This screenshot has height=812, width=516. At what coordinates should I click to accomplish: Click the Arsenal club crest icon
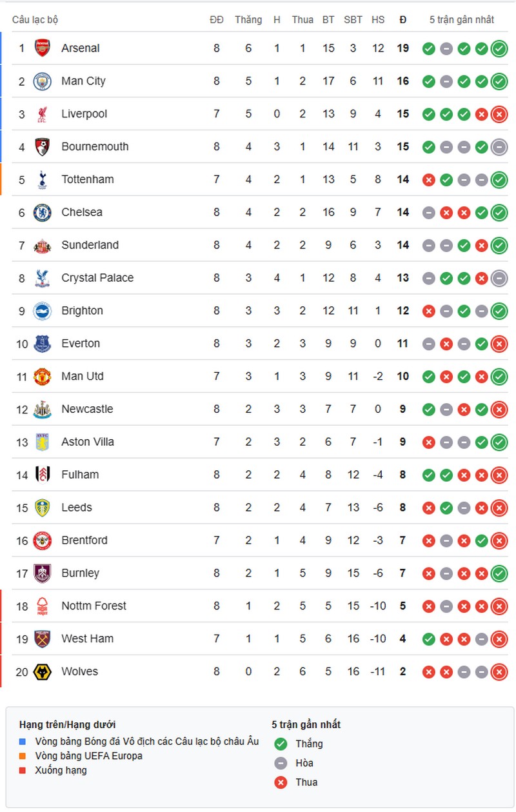point(42,48)
